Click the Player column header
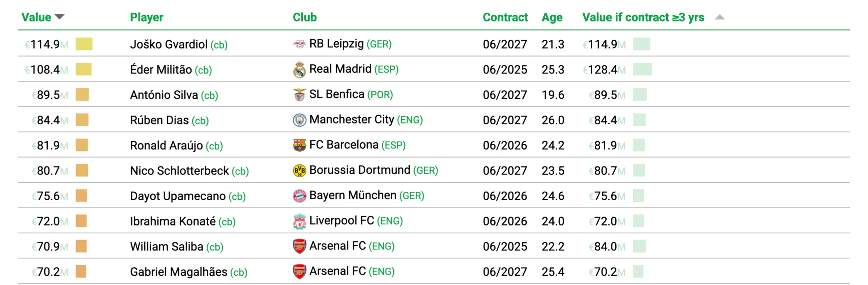The width and height of the screenshot is (868, 285). [147, 17]
